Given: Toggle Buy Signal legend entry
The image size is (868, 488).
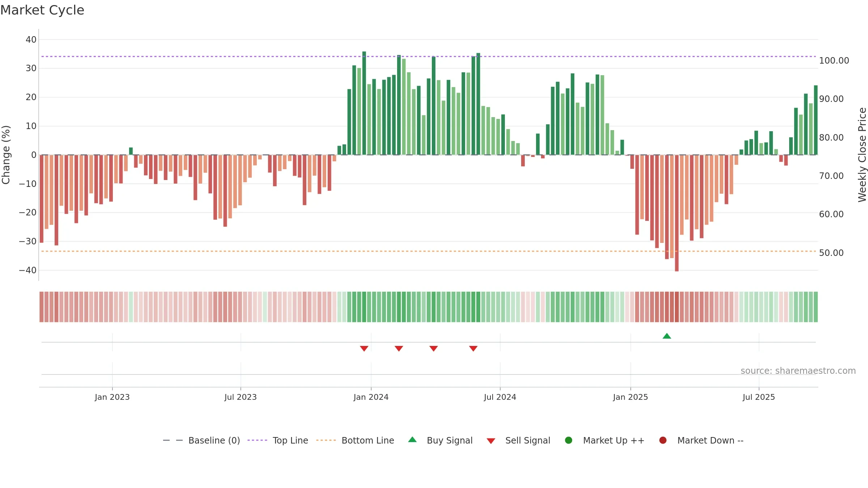Looking at the screenshot, I should (x=440, y=441).
